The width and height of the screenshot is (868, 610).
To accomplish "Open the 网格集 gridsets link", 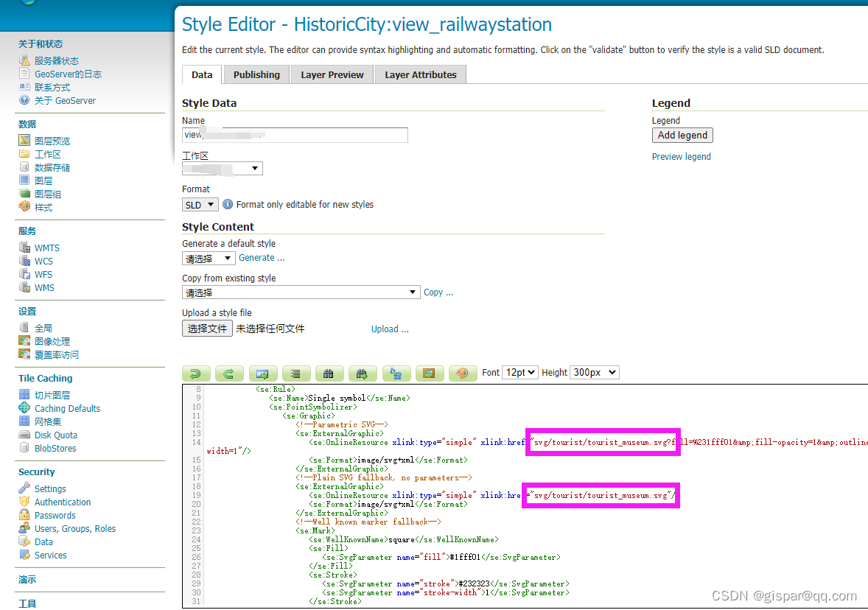I will (48, 422).
